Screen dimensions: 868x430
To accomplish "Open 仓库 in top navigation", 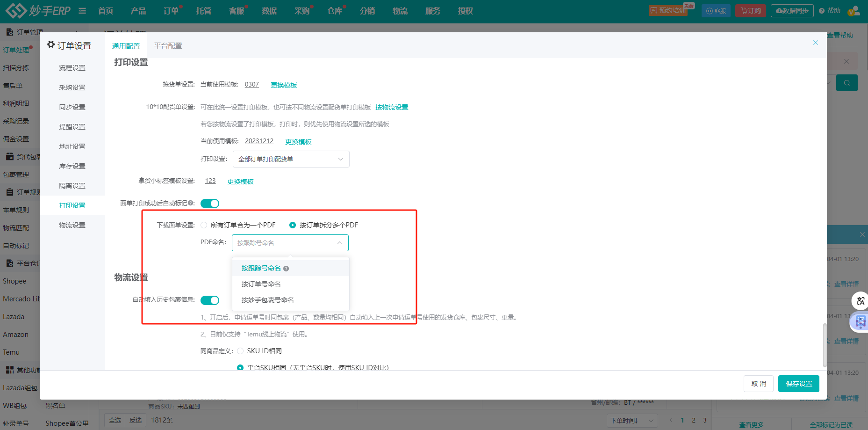I will coord(335,11).
